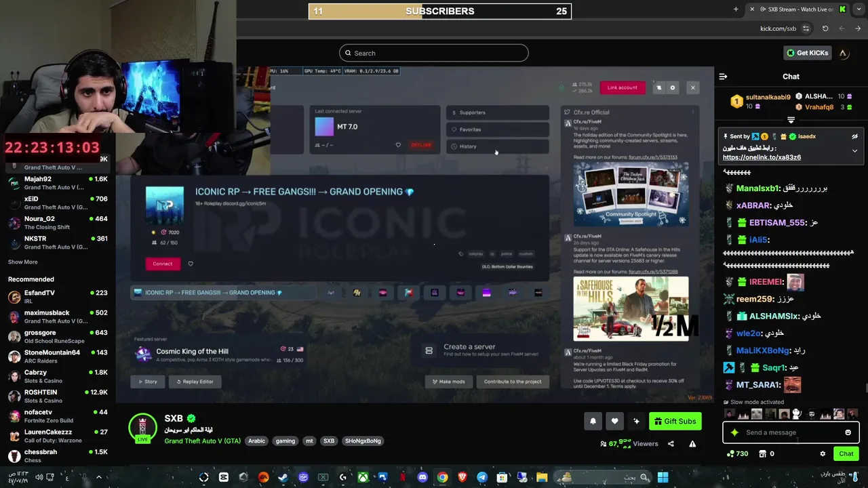
Task: Click the SXB streamer avatar
Action: (x=142, y=427)
